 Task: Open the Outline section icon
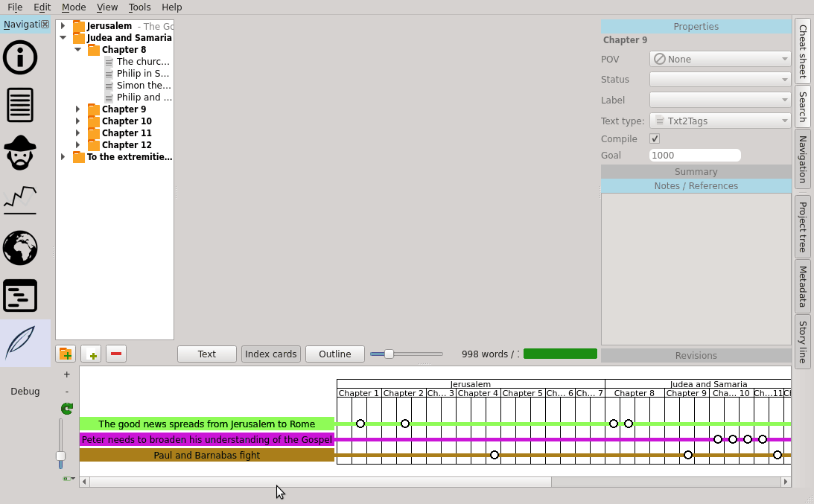click(20, 296)
